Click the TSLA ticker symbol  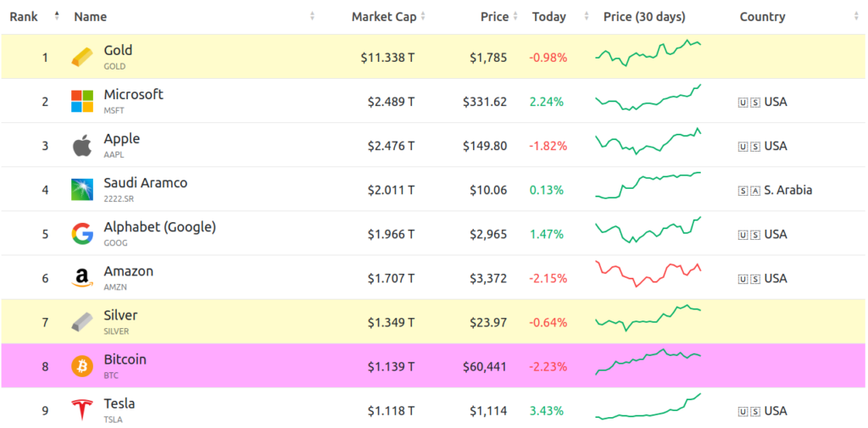[x=114, y=420]
